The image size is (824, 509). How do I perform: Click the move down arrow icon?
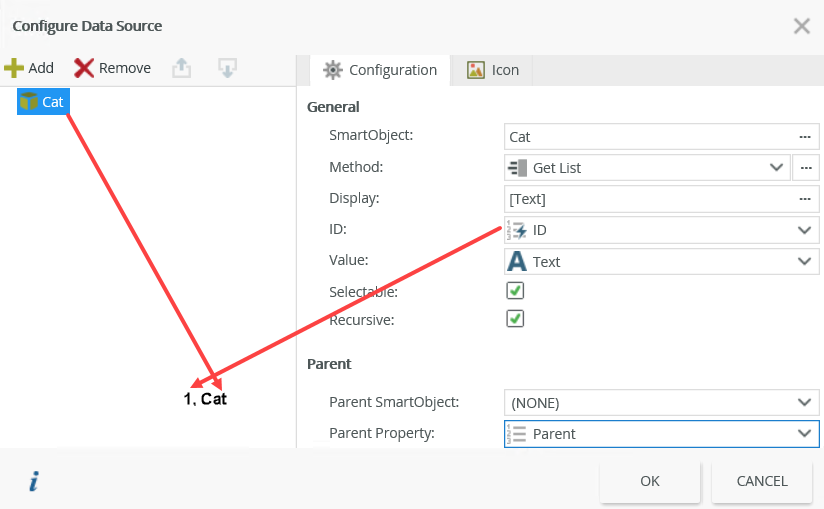coord(227,68)
